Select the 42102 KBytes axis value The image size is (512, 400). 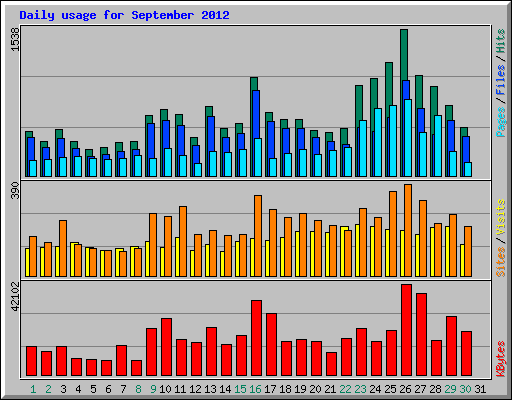pos(15,297)
